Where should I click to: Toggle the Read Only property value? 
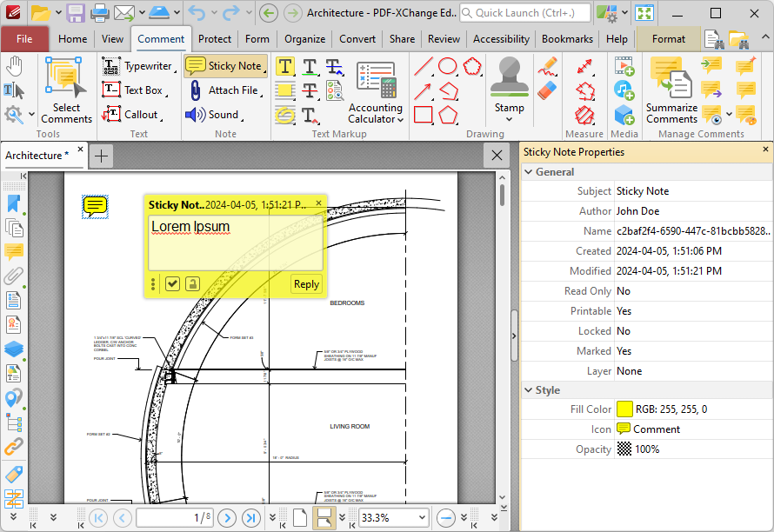[x=692, y=291]
